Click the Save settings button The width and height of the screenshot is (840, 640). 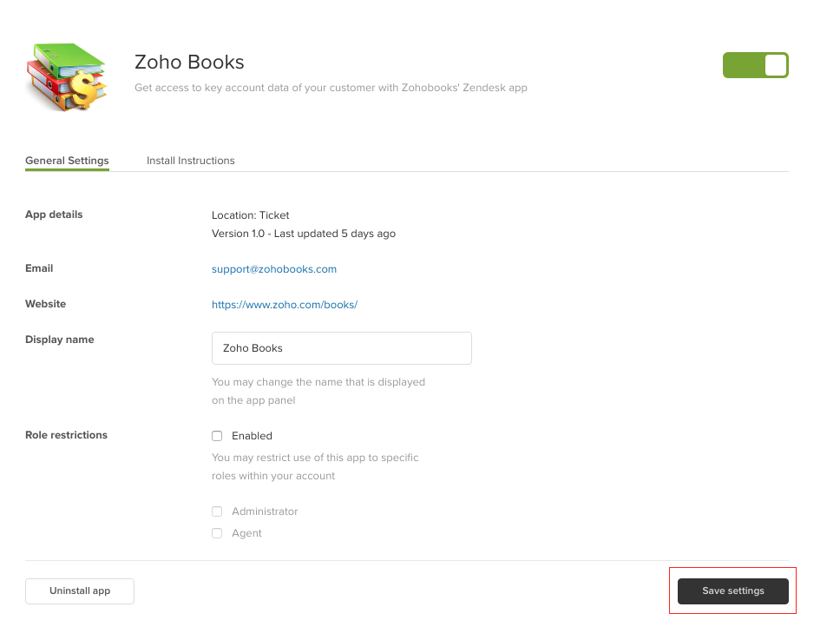coord(732,591)
